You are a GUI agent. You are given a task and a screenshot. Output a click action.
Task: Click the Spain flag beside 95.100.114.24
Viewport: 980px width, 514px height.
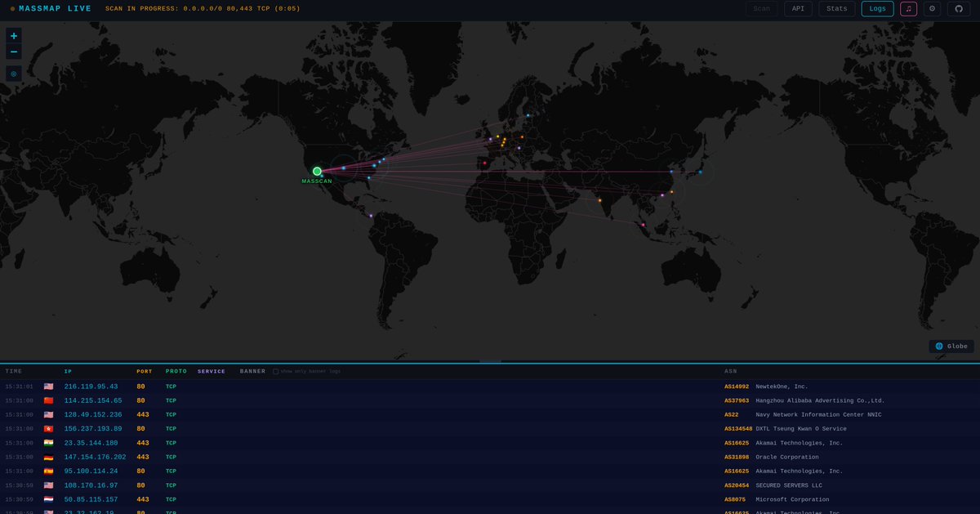[48, 471]
